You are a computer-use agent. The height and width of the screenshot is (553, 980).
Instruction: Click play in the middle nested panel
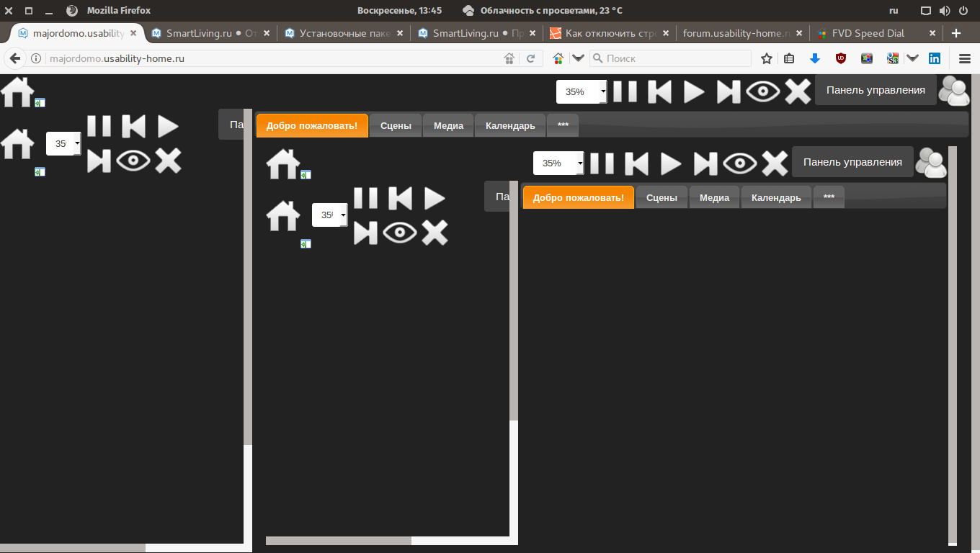[435, 198]
